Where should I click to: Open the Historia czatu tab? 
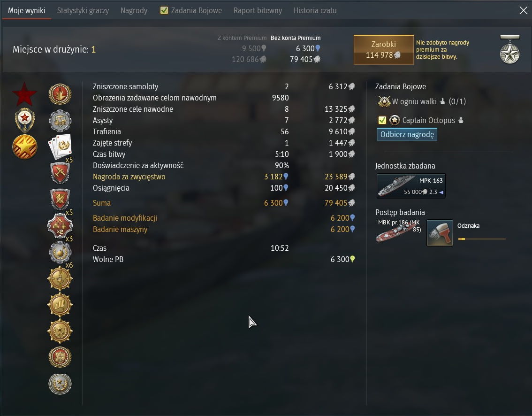click(315, 10)
